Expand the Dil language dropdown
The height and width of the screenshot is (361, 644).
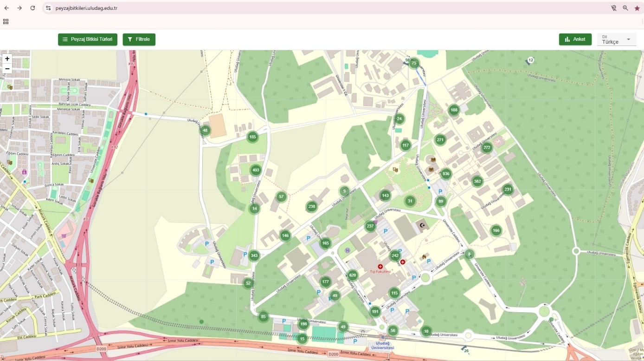pyautogui.click(x=617, y=39)
